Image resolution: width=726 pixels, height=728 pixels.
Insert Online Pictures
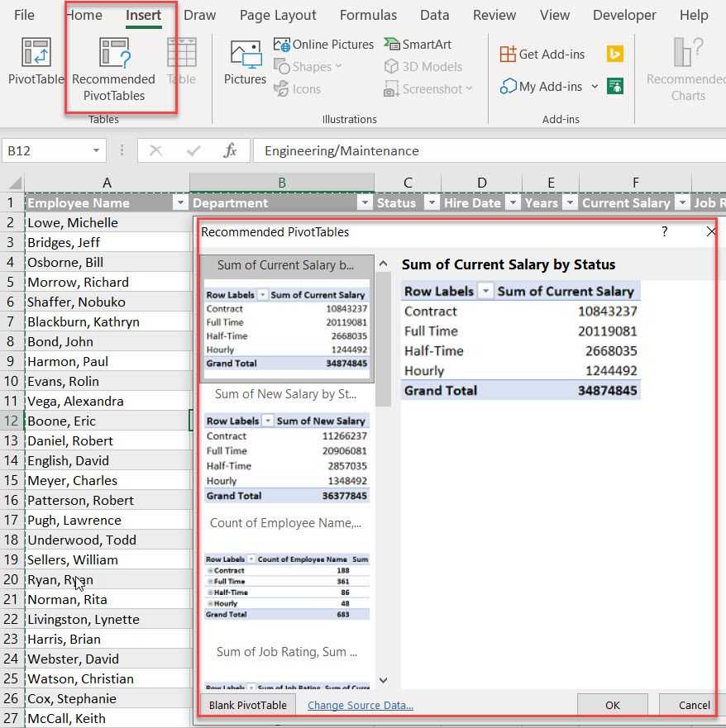(x=324, y=44)
